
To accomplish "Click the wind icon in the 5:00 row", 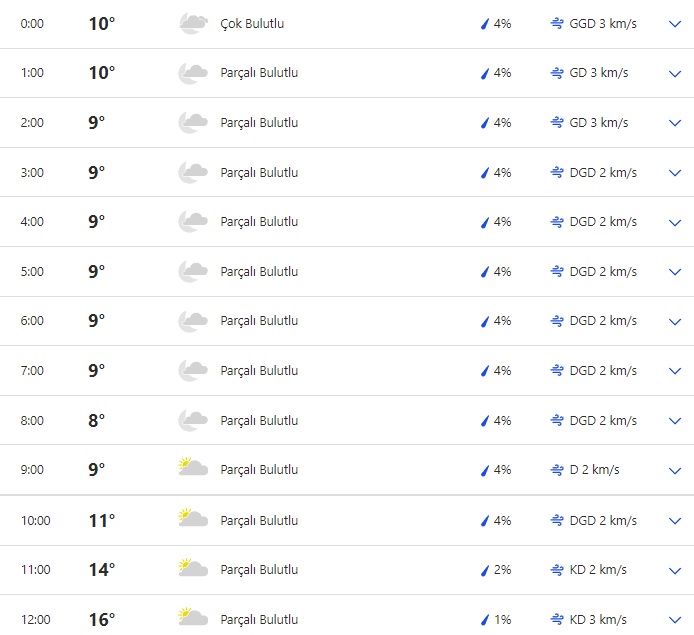I will click(557, 271).
